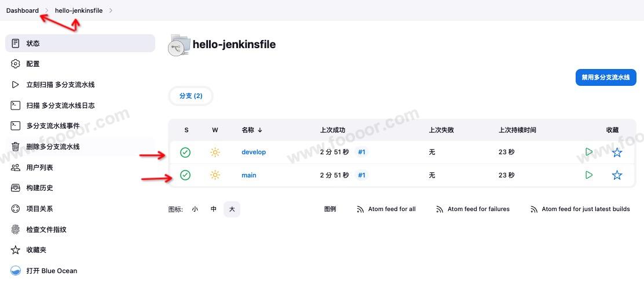
Task: Run build for main branch
Action: pos(589,175)
